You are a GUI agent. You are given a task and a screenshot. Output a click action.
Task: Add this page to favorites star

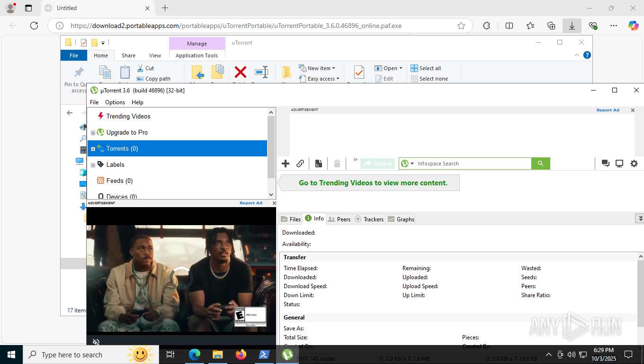click(x=461, y=26)
